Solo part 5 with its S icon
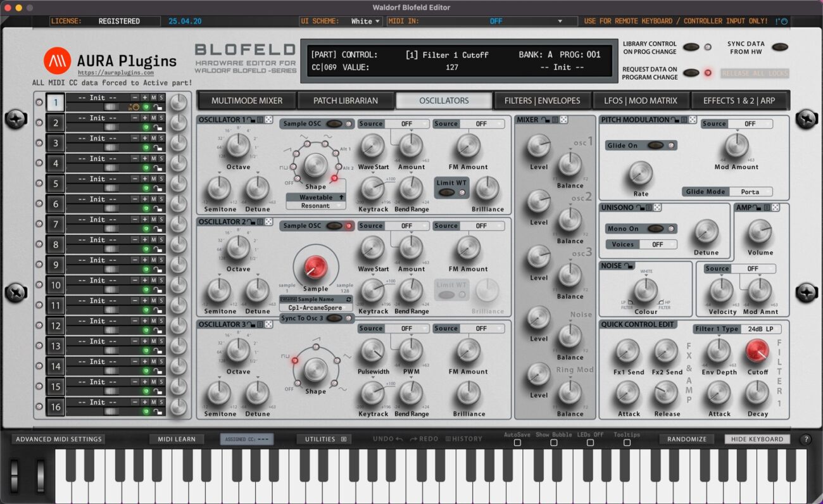 pos(161,179)
